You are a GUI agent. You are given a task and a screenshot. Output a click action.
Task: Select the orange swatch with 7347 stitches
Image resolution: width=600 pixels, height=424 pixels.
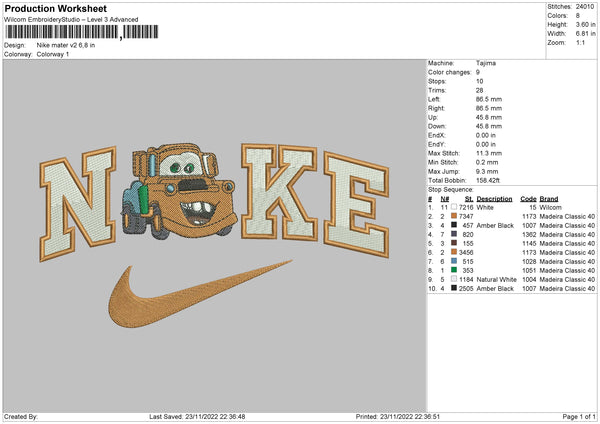[x=455, y=215]
